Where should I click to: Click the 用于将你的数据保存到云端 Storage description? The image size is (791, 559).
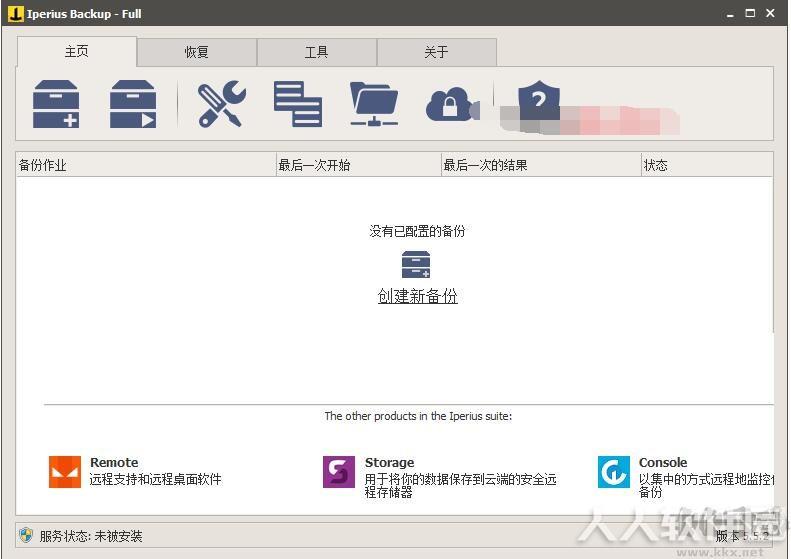(x=460, y=485)
